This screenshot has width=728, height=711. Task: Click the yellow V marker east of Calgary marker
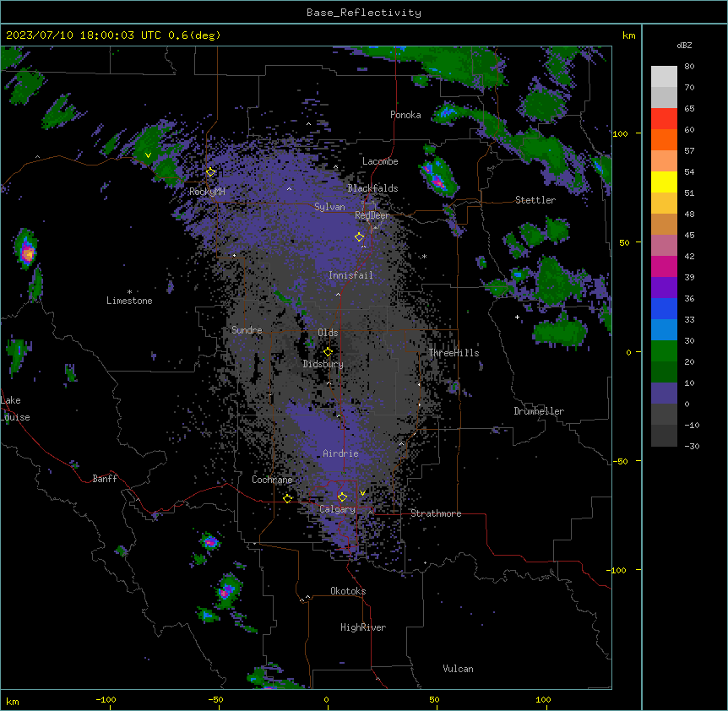point(362,493)
